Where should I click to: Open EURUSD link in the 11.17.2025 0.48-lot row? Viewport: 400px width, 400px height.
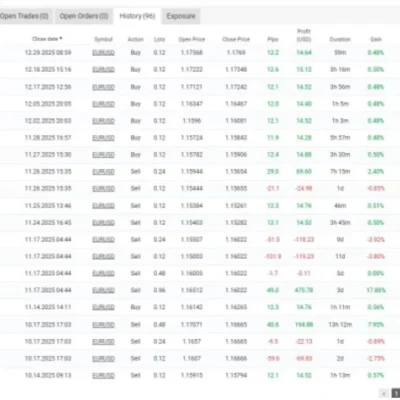pos(103,273)
